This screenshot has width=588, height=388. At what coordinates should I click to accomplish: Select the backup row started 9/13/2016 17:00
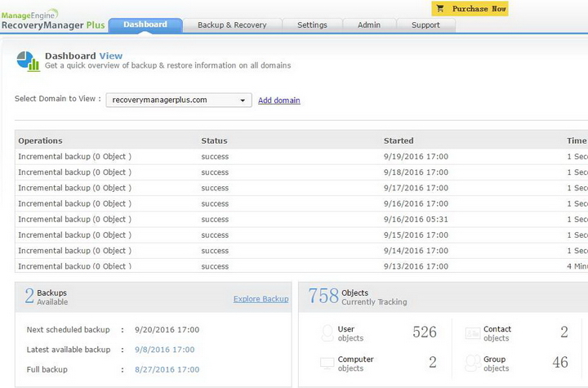(301, 265)
